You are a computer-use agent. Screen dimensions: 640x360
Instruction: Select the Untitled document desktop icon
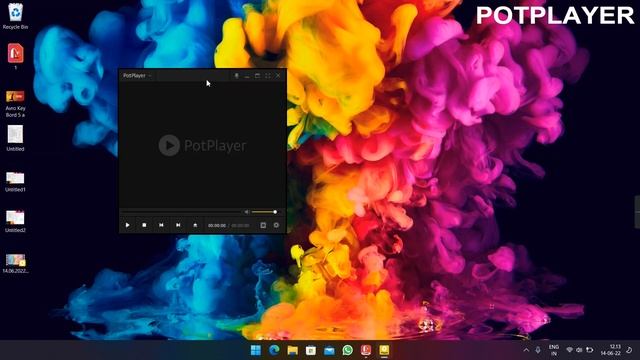point(15,138)
